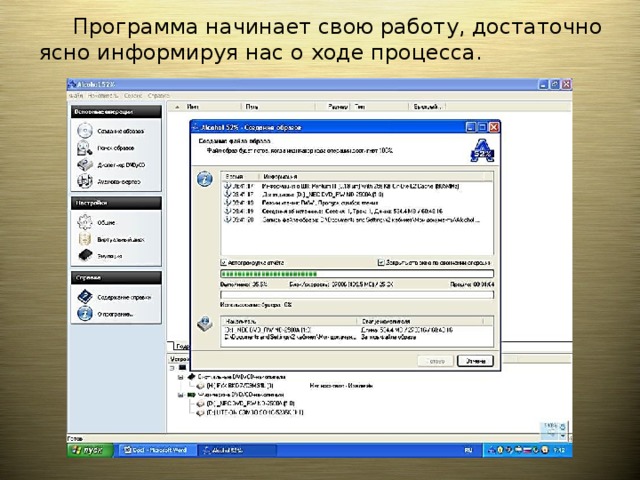Click the Размер column header

coord(333,107)
